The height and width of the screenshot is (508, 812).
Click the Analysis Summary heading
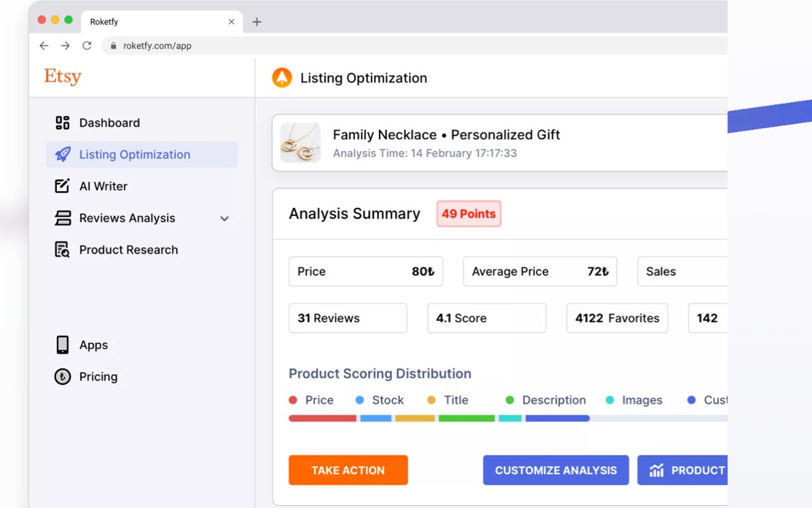click(x=355, y=214)
